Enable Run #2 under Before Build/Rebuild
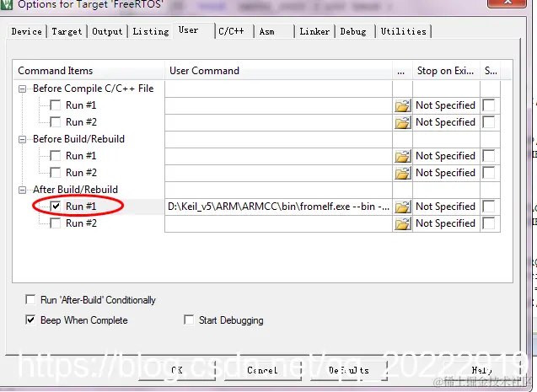 tap(55, 172)
